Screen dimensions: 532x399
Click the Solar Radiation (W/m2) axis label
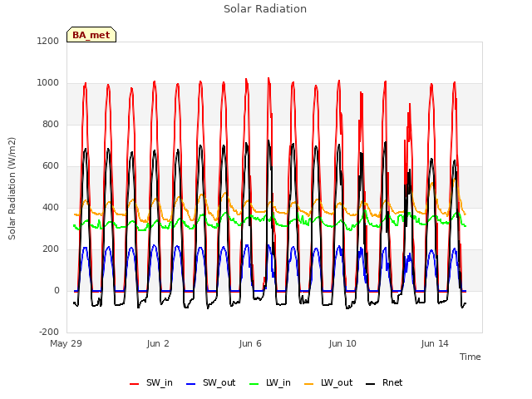(x=12, y=189)
